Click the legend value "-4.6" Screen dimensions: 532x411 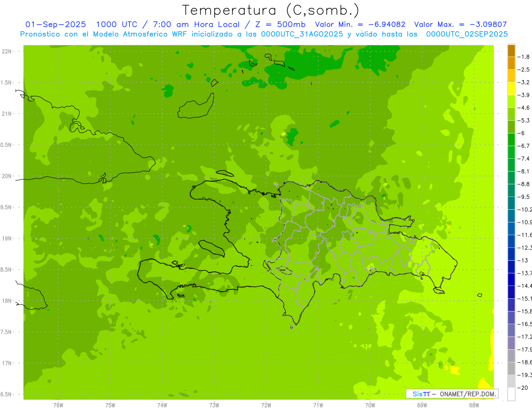point(524,108)
